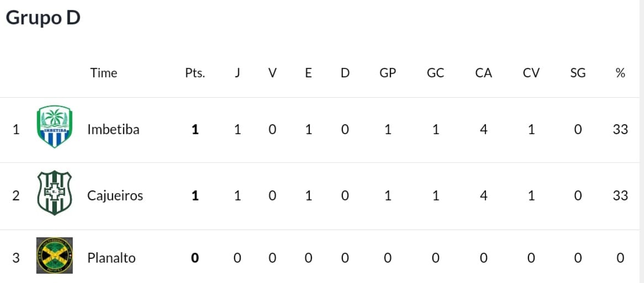Click the Pts. column header
644x283 pixels.
pos(195,73)
